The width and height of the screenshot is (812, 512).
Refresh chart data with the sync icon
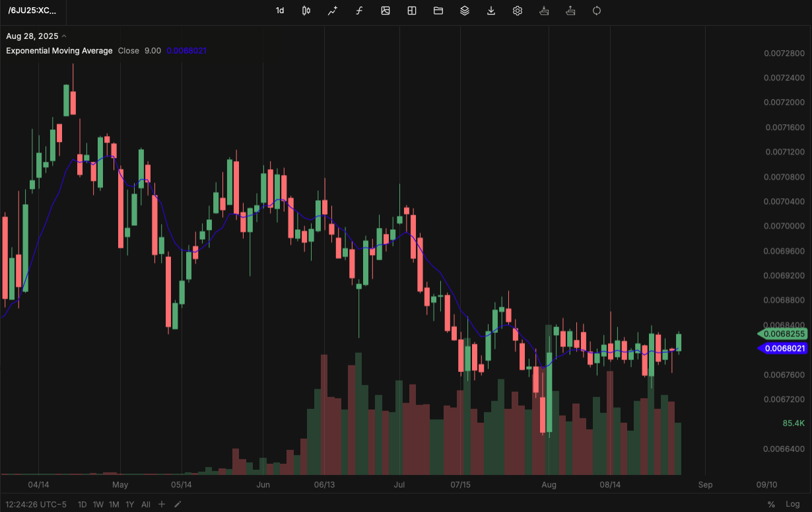[596, 11]
